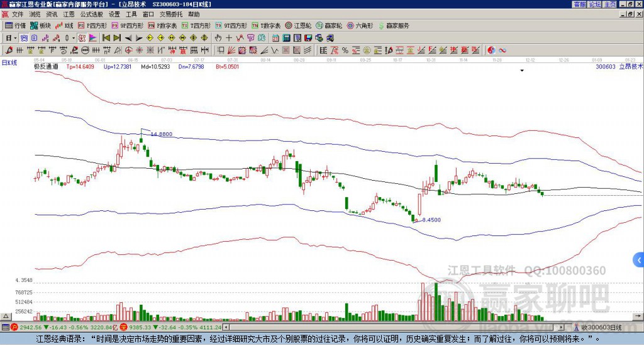Screen dimensions: 644x345
Task: Open the P数字表 number table
Action: pos(162,25)
